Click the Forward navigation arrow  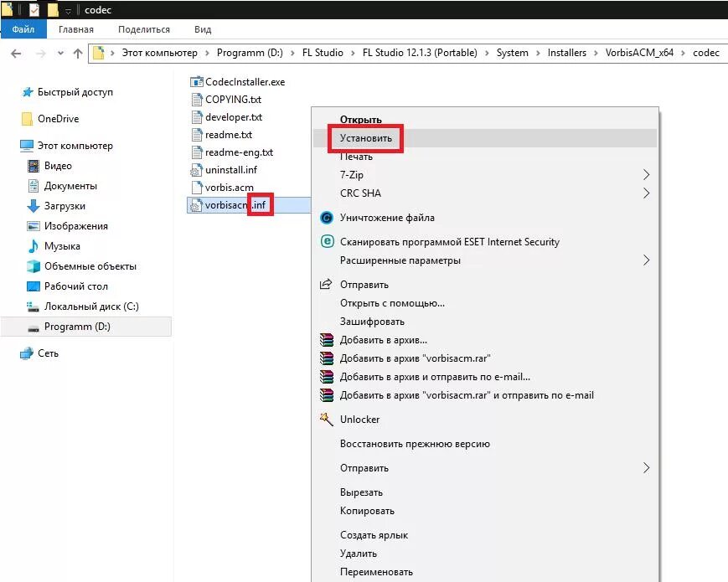(x=41, y=54)
